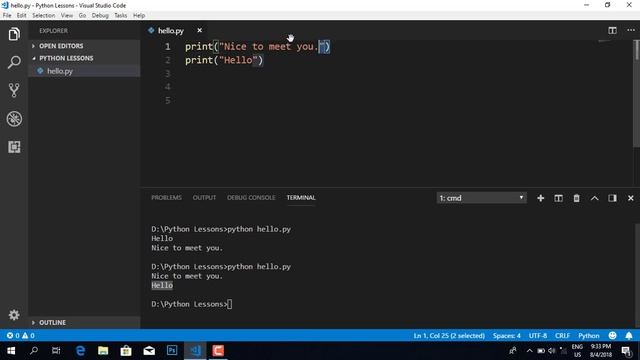640x360 pixels.
Task: Change file encoding UTF-8
Action: (538, 336)
